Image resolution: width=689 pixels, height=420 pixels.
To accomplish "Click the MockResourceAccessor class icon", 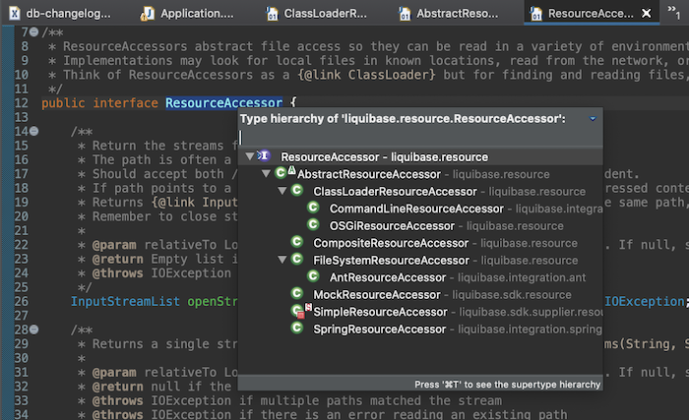I will (x=297, y=294).
